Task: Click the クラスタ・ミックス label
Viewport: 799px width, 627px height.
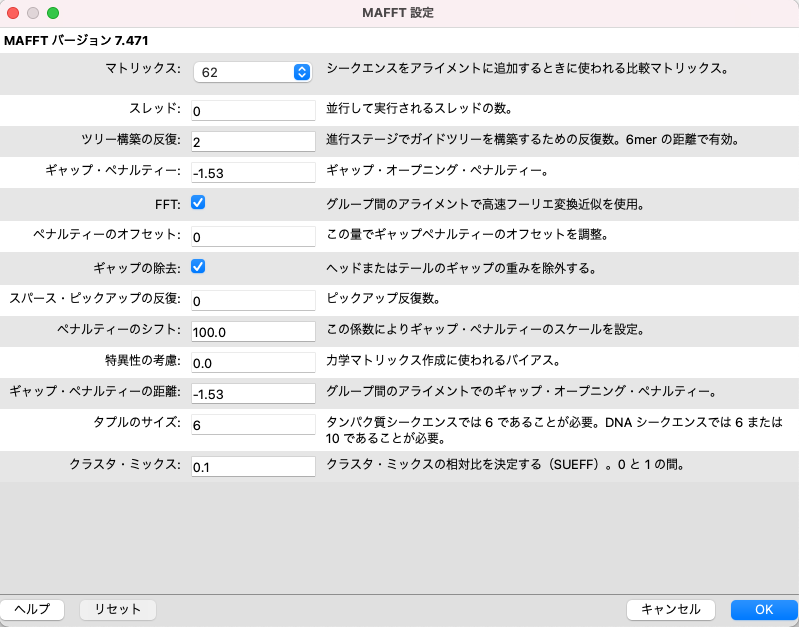Action: pyautogui.click(x=125, y=464)
